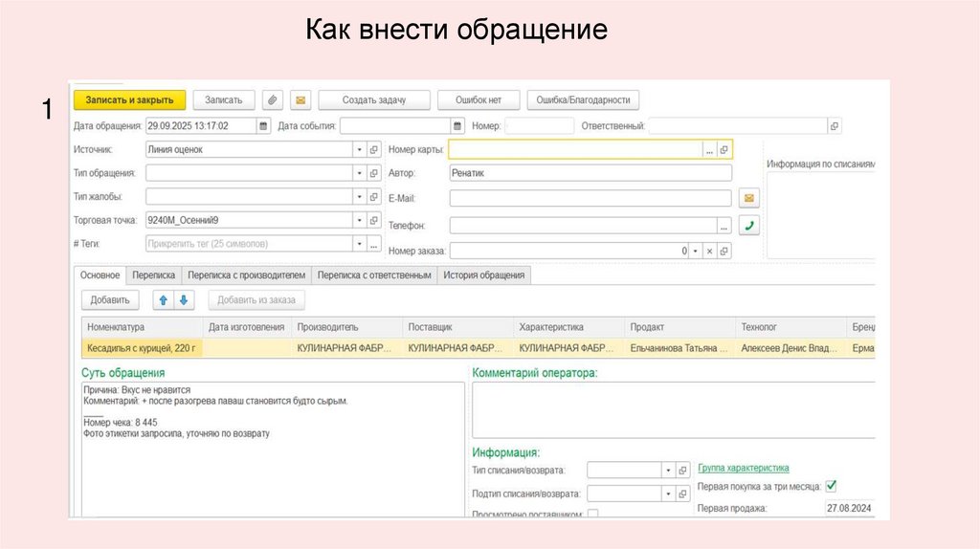The height and width of the screenshot is (549, 980).
Task: Click the paperclip attachment icon
Action: [273, 100]
